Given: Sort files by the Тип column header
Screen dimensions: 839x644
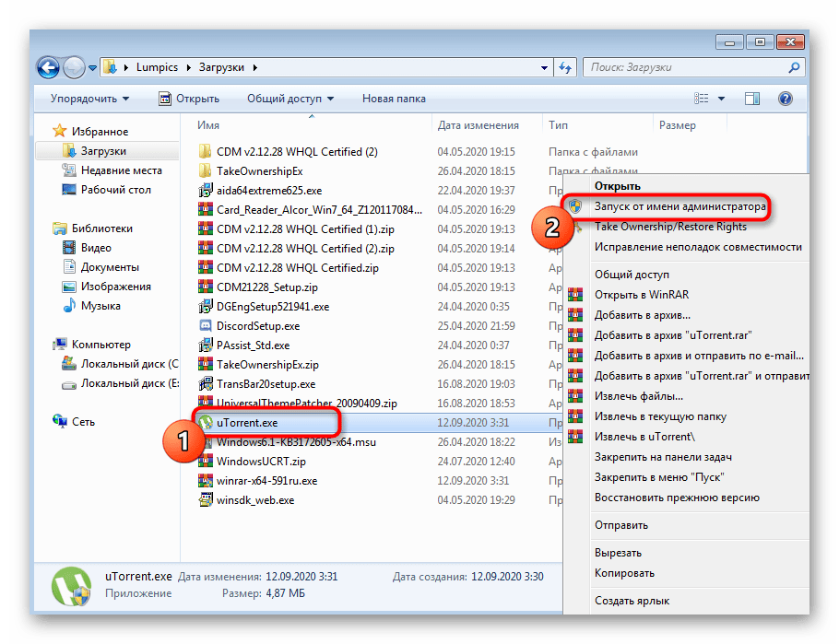Looking at the screenshot, I should tap(558, 125).
